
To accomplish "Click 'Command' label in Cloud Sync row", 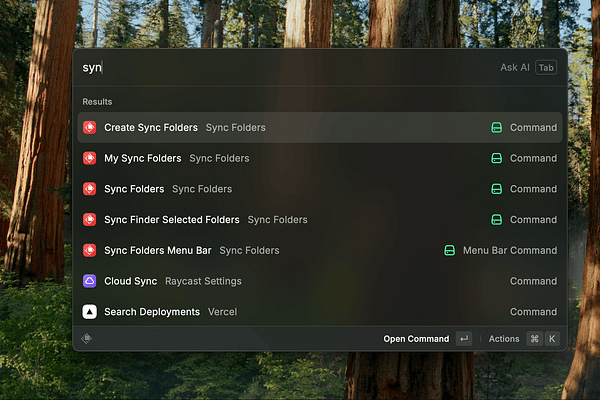I will tap(533, 281).
